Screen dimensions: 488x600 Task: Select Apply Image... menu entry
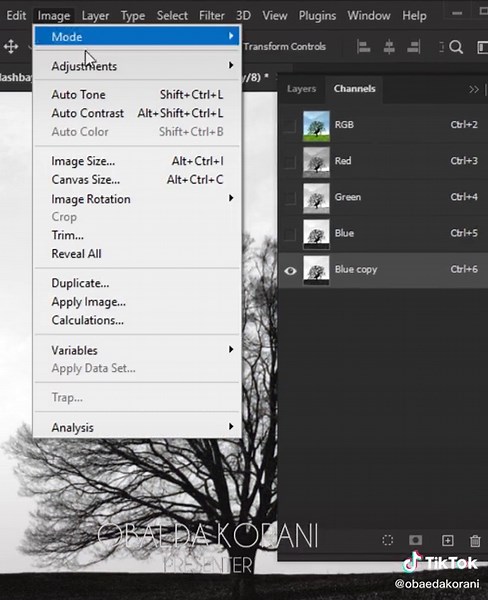(88, 302)
